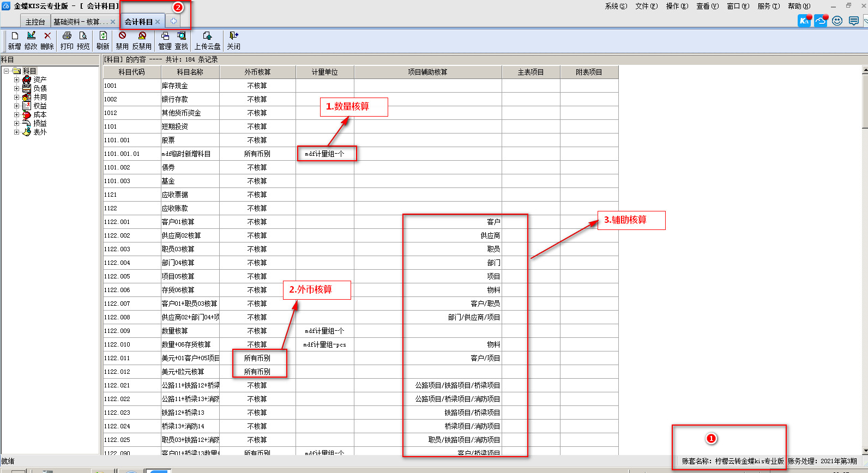Refresh the list with the 刷新 icon
Image resolution: width=868 pixels, height=473 pixels.
click(x=103, y=36)
